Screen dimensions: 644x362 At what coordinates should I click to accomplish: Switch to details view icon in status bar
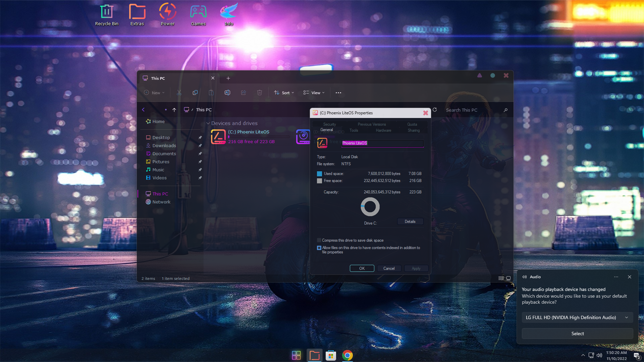point(501,278)
